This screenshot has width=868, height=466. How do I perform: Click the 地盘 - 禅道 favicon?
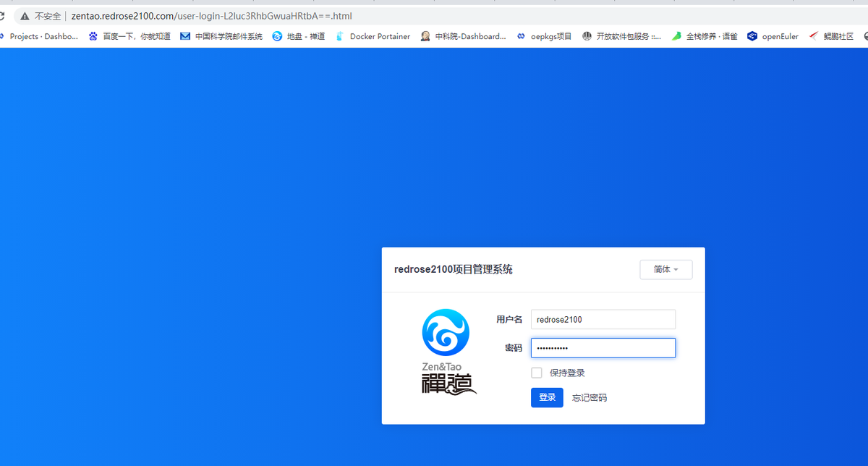click(277, 36)
